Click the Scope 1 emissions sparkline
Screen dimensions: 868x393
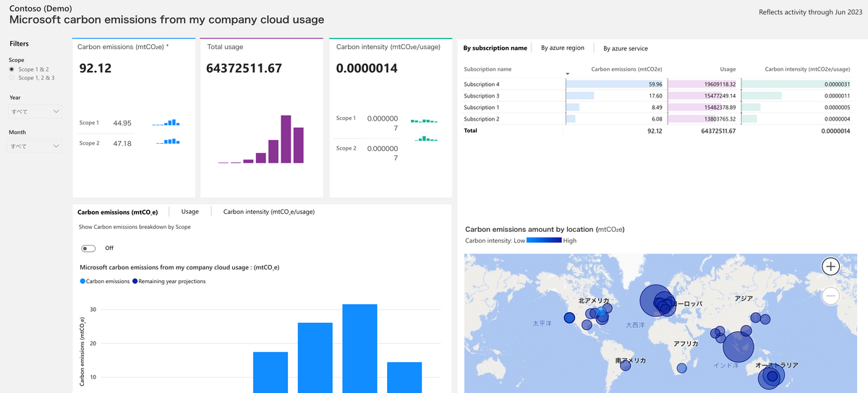tap(166, 123)
